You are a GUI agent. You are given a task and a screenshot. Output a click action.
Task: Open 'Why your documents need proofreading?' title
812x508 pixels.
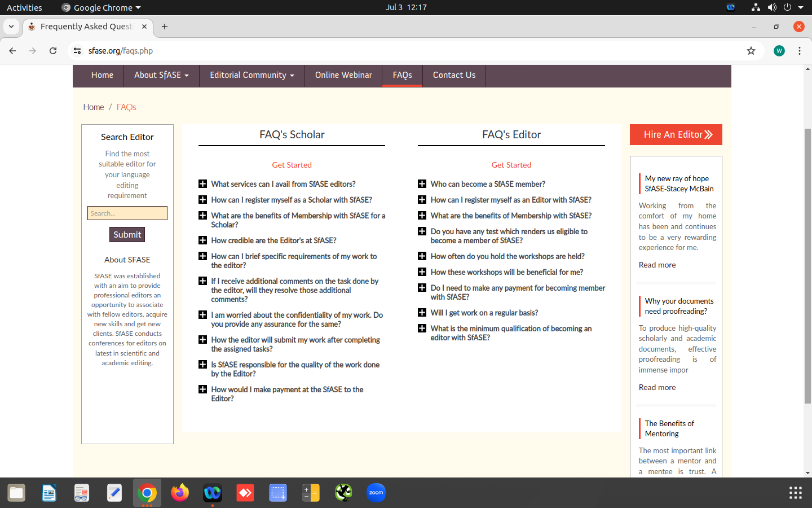pos(679,306)
